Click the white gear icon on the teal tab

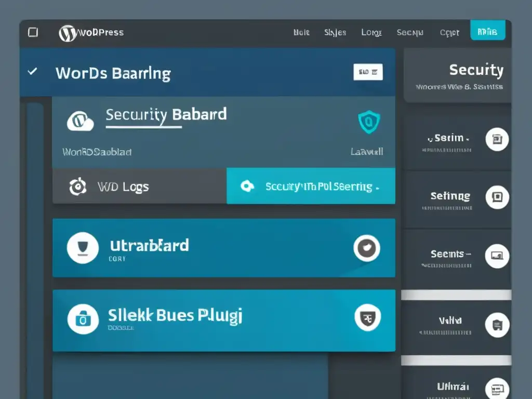(247, 186)
